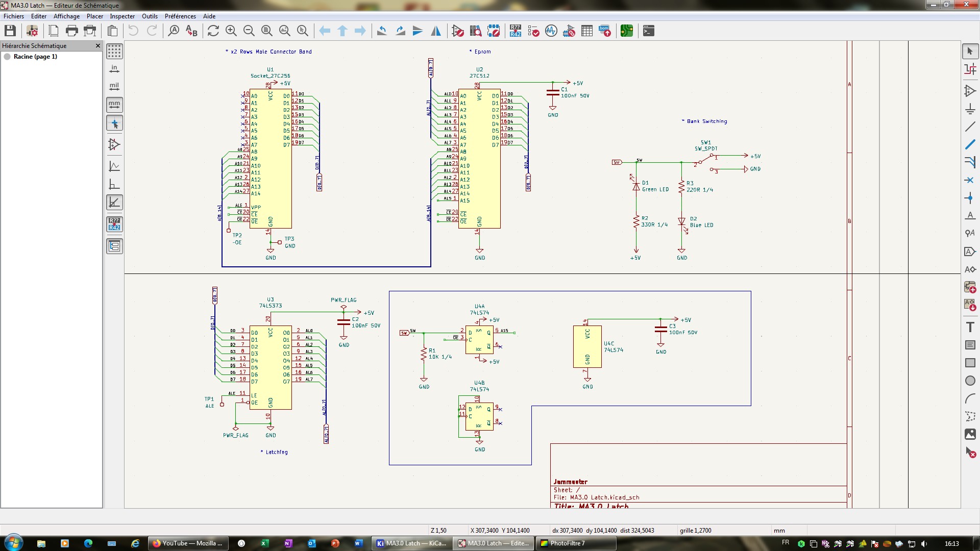Click the Find text magnifier icon
980x551 pixels.
tap(174, 31)
